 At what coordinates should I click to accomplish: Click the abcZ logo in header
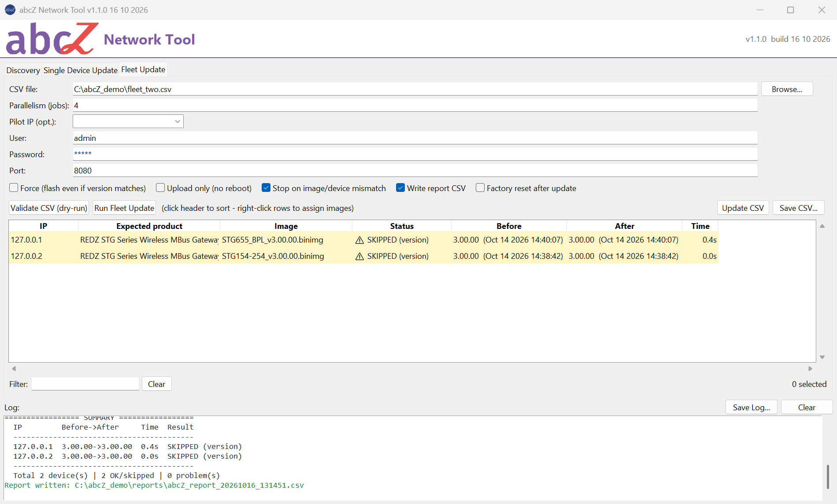52,39
